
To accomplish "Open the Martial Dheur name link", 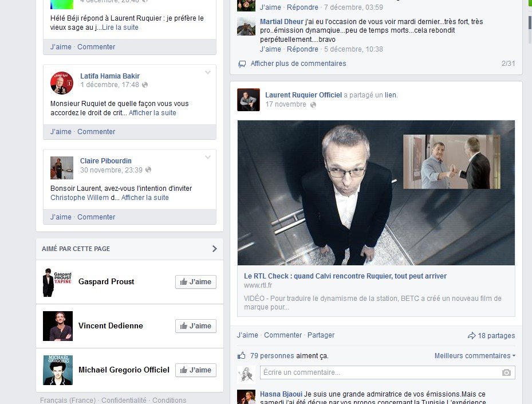I will 282,22.
